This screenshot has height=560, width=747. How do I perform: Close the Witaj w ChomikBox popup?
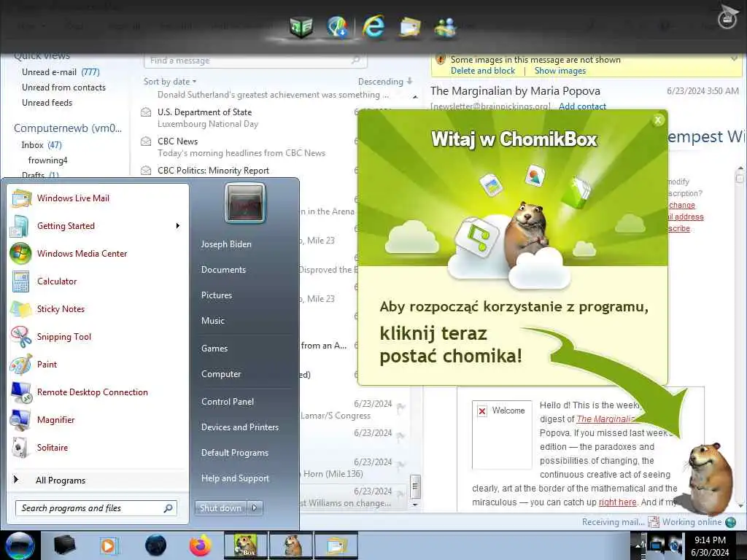(x=658, y=120)
